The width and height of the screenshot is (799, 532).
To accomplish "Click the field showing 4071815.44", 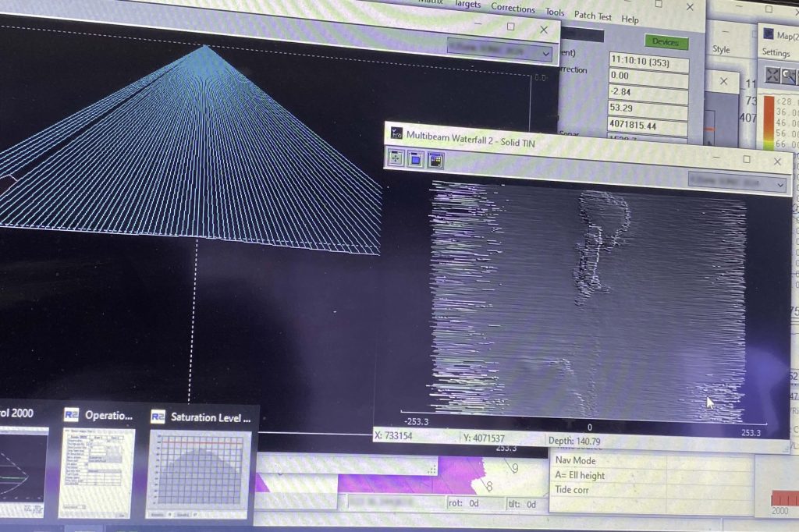I will 648,126.
